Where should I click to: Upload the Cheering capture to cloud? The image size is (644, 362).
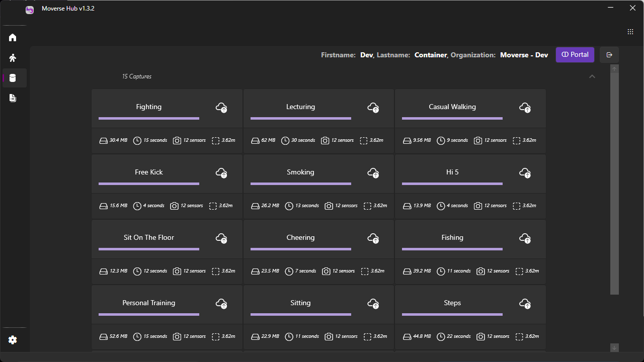click(x=373, y=238)
